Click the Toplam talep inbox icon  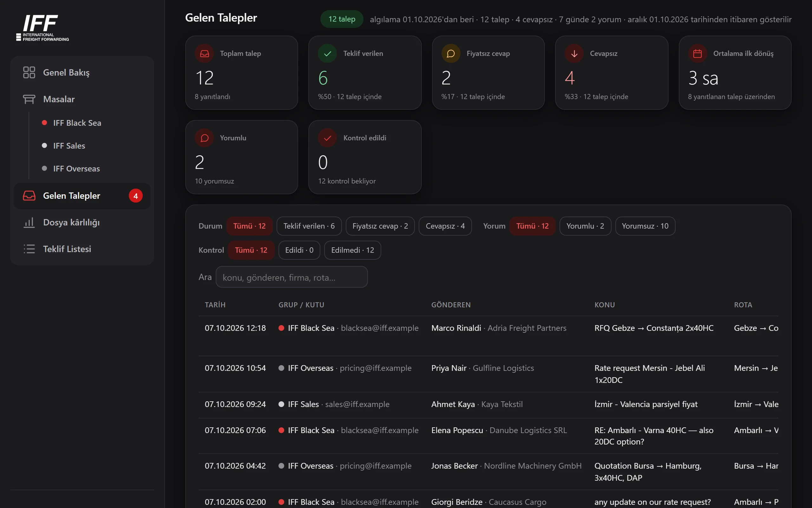tap(204, 53)
